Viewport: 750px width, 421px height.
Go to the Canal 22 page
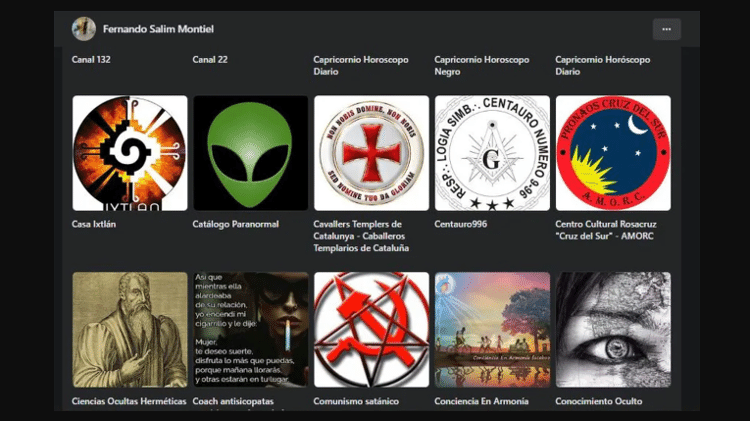(210, 60)
